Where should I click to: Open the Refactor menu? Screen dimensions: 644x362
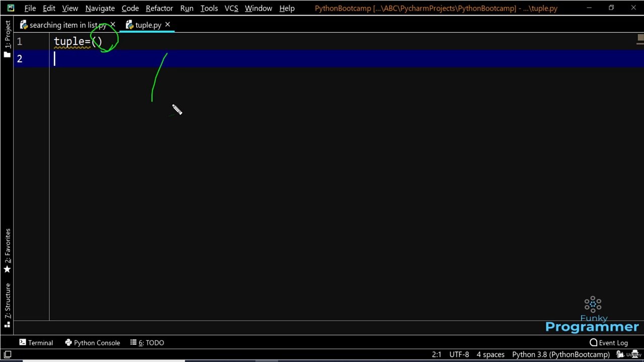point(159,9)
